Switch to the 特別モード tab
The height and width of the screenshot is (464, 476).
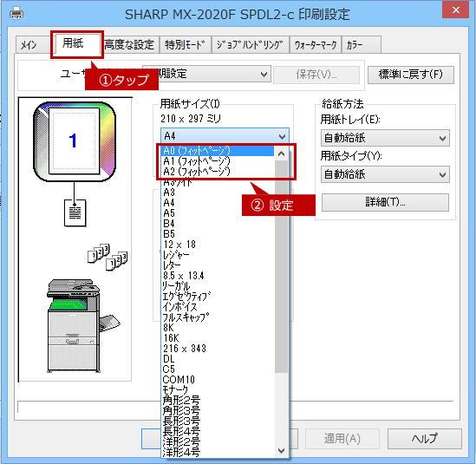point(186,45)
